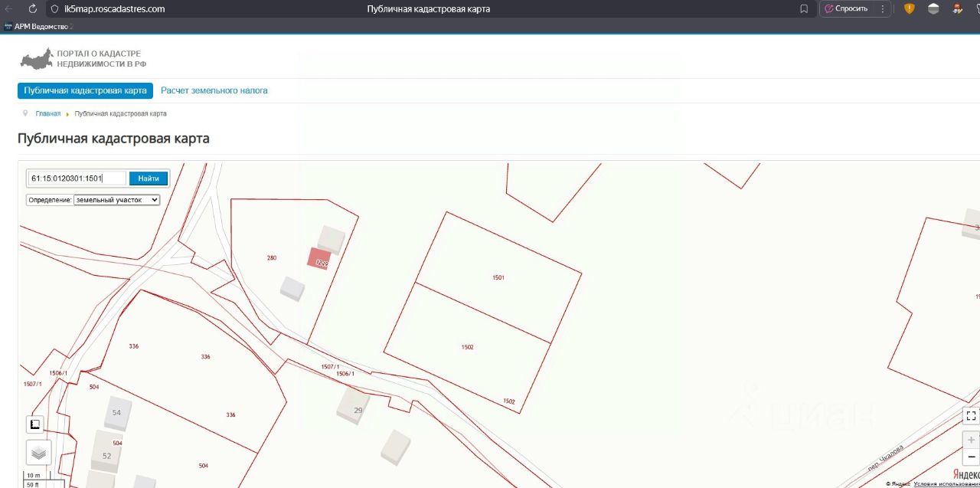Open the Определение object type dropdown
Viewport: 980px width, 488px height.
[x=117, y=200]
